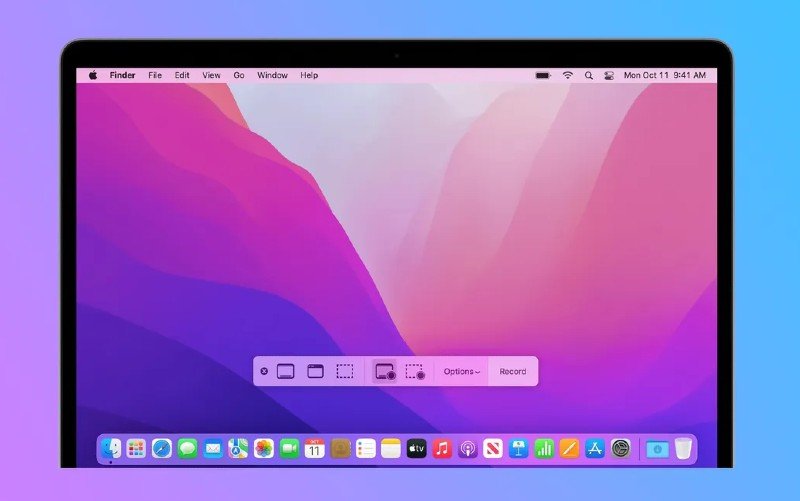Open Calendar from the Dock

click(x=315, y=448)
